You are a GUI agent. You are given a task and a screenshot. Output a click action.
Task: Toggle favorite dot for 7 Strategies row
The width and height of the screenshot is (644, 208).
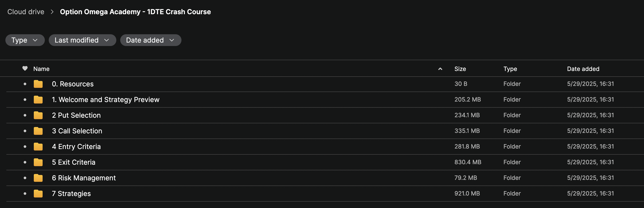point(25,194)
